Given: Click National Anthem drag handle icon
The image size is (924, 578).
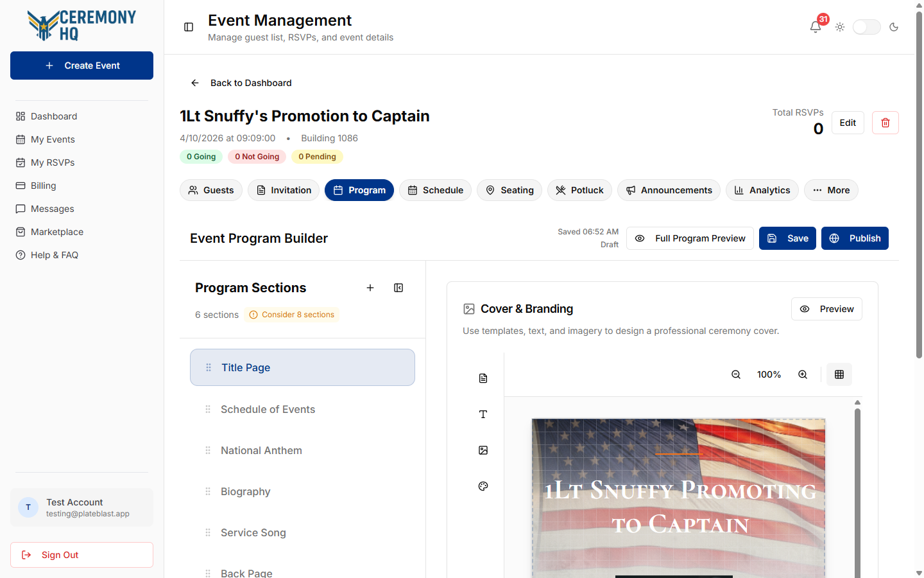Looking at the screenshot, I should [208, 450].
